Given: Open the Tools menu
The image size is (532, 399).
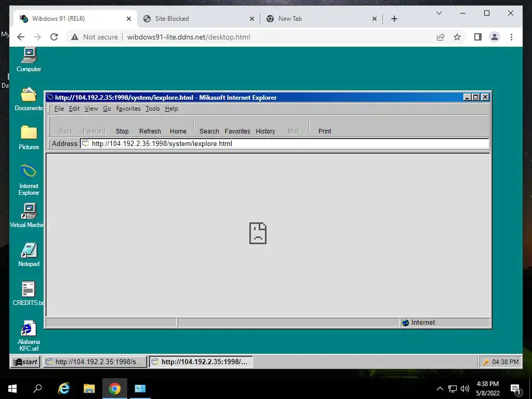Looking at the screenshot, I should coord(153,109).
